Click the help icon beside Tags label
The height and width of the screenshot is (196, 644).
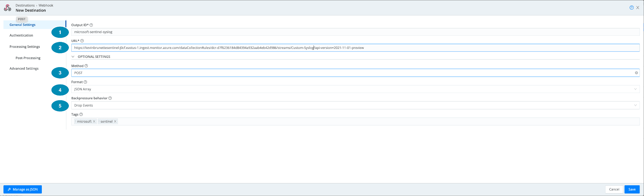click(81, 114)
